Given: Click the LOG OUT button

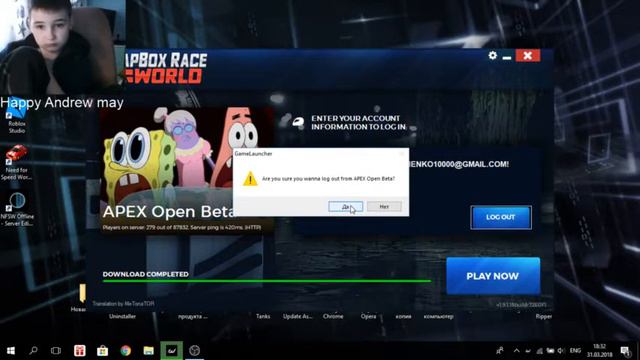Looking at the screenshot, I should tap(501, 217).
